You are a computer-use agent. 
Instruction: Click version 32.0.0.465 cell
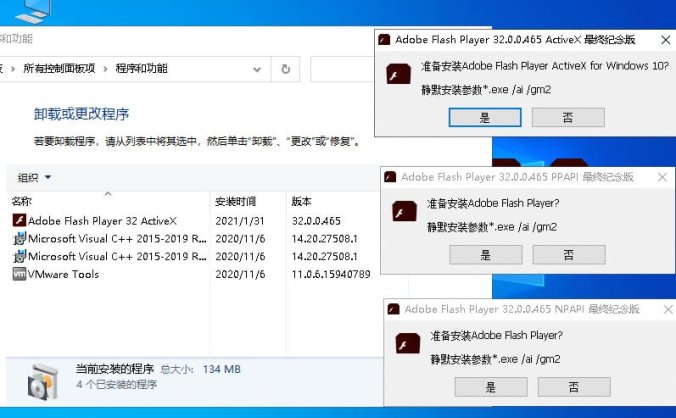[316, 221]
